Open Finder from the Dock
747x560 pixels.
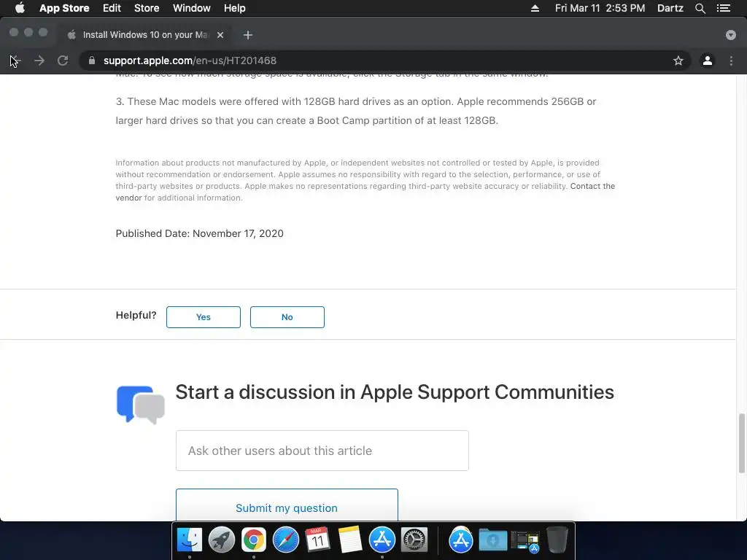pos(190,540)
